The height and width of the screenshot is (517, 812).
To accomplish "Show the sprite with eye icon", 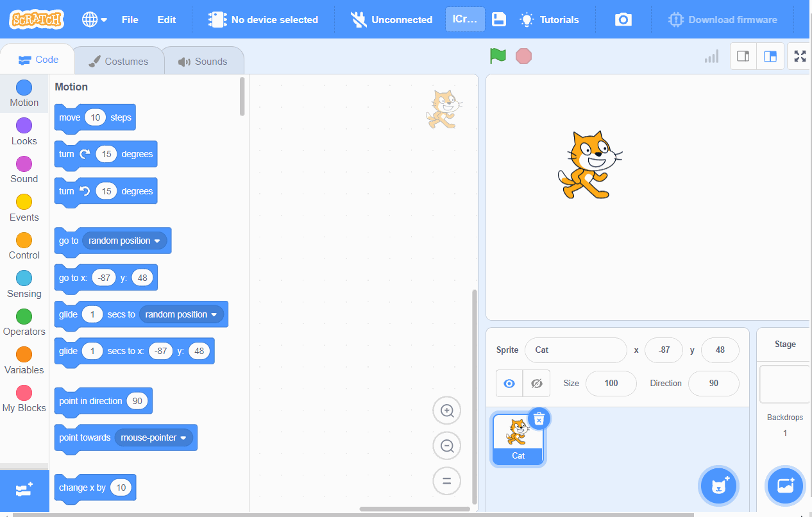I will [509, 384].
